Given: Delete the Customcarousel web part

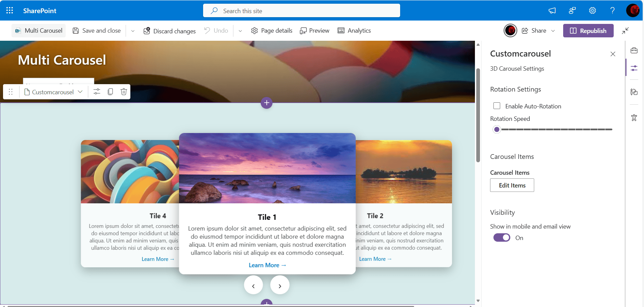Looking at the screenshot, I should click(124, 92).
